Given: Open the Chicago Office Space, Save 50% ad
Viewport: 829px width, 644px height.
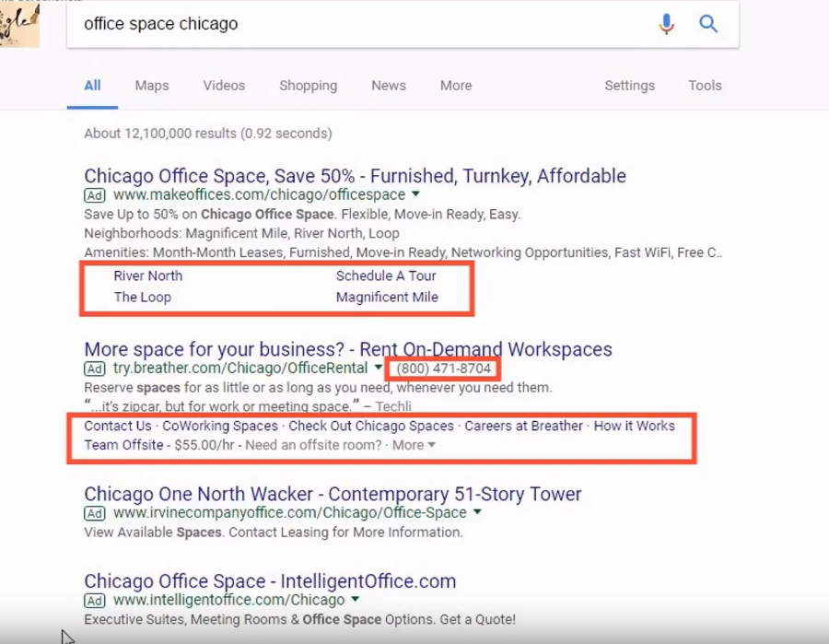Looking at the screenshot, I should tap(355, 176).
